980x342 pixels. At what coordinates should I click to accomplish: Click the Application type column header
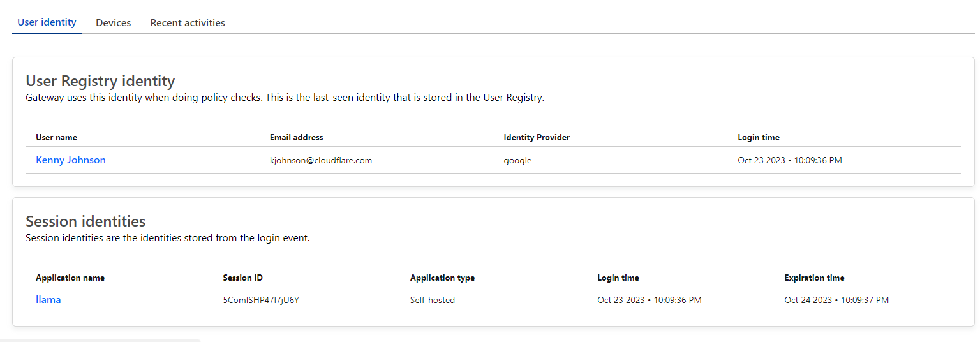442,278
